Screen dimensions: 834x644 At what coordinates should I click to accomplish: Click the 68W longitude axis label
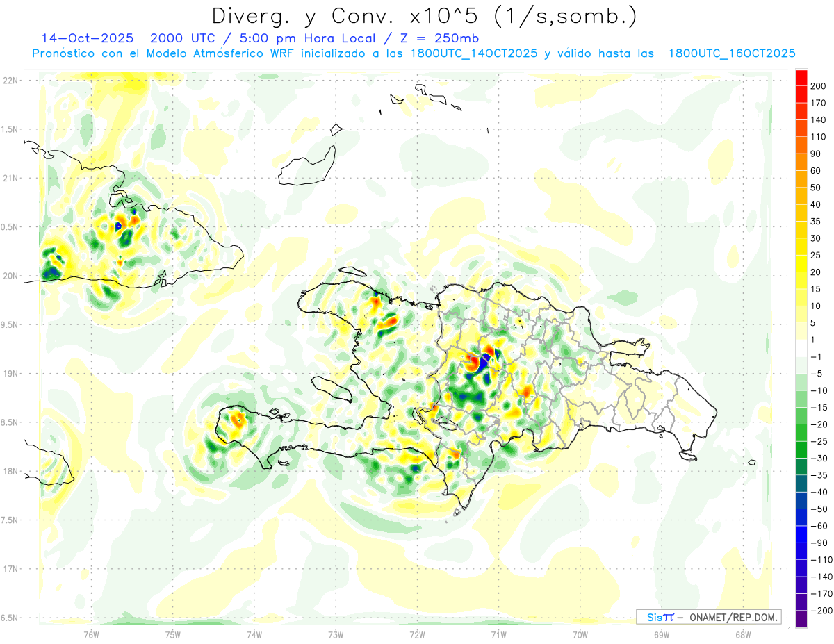(742, 634)
